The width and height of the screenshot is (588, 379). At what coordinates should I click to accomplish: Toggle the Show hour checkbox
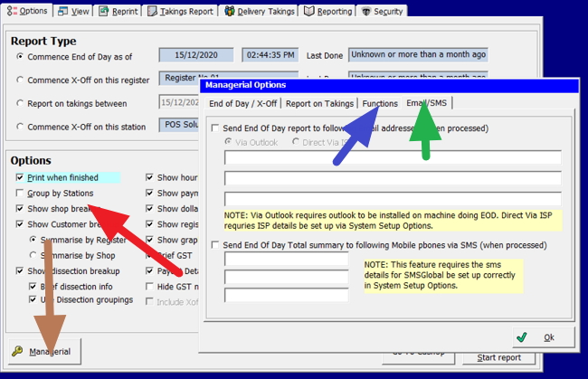[x=149, y=177]
